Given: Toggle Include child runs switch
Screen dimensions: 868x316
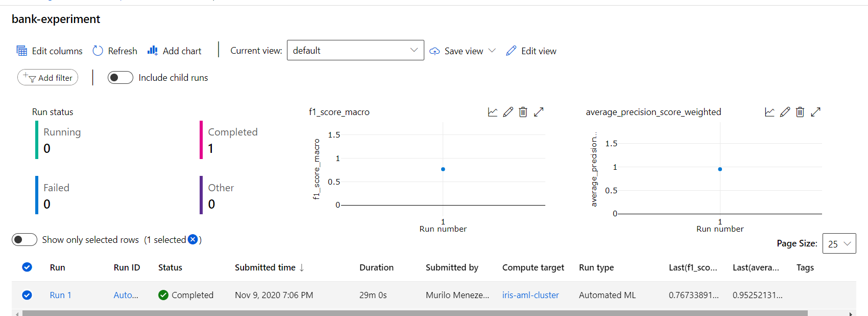Looking at the screenshot, I should (120, 78).
